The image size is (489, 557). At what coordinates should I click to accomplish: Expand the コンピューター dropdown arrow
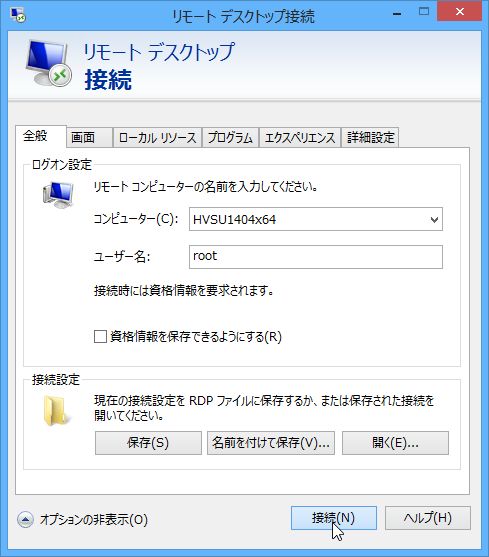click(x=434, y=220)
